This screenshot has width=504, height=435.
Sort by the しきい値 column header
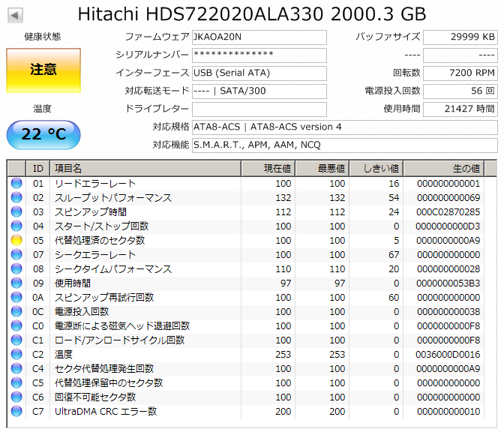(376, 169)
